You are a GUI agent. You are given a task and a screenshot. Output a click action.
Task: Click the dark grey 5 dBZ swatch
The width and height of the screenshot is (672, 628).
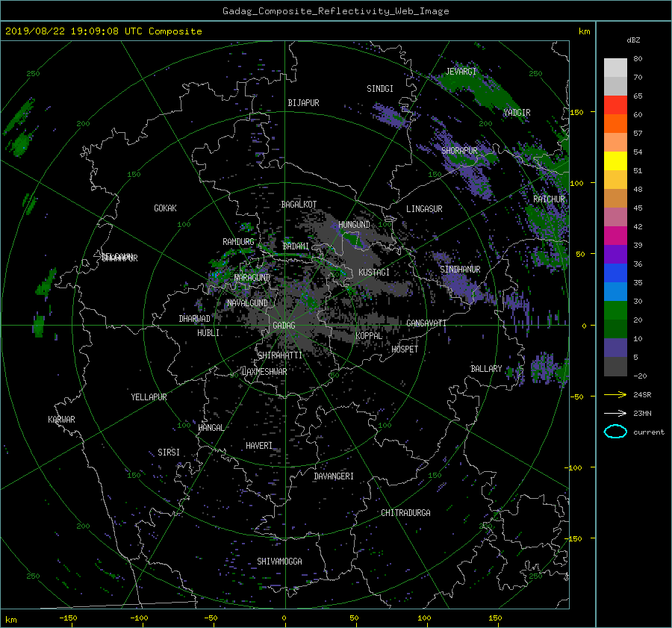[x=615, y=366]
